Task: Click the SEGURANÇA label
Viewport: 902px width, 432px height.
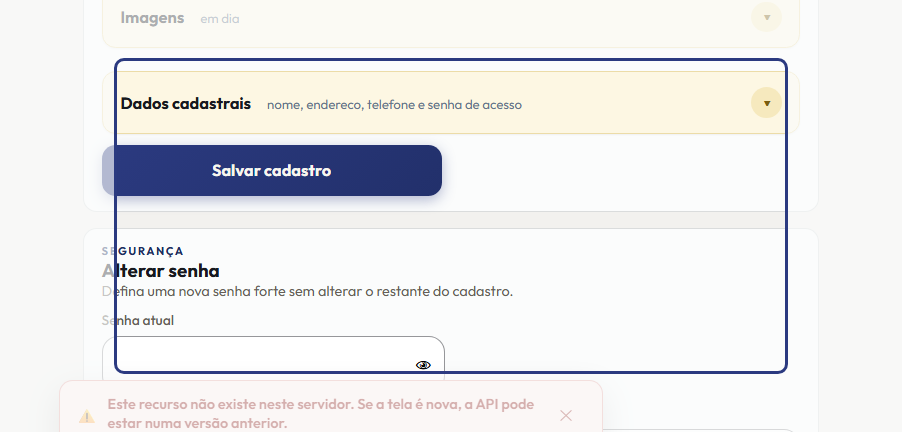Action: pyautogui.click(x=143, y=251)
